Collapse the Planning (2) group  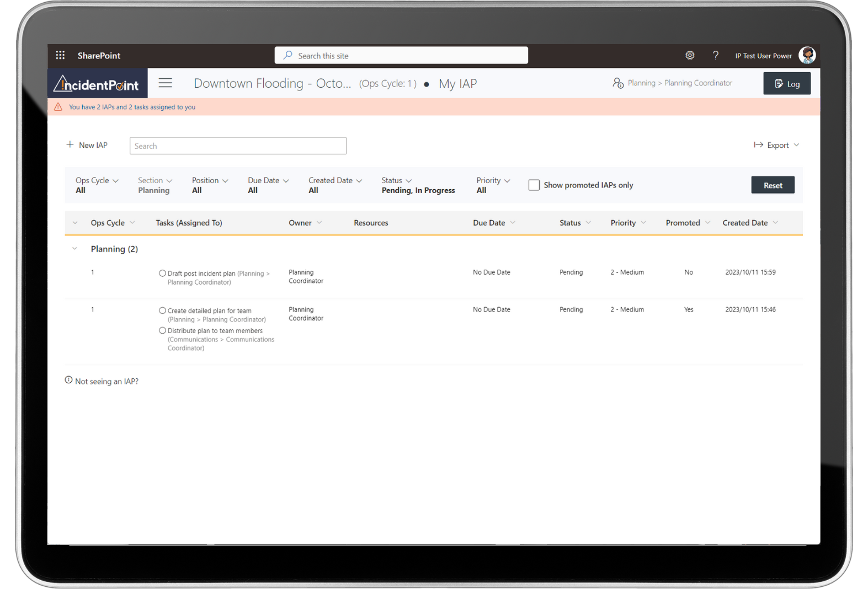74,249
